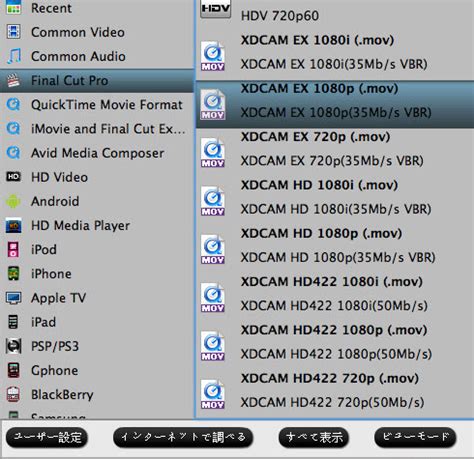Image resolution: width=474 pixels, height=459 pixels.
Task: Open the Recent category
Action: pos(51,8)
